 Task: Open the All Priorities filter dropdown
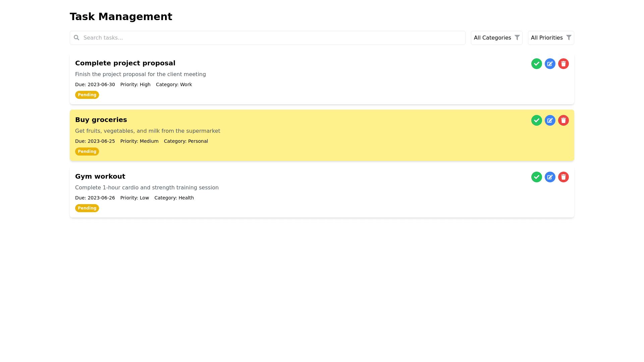pos(546,38)
